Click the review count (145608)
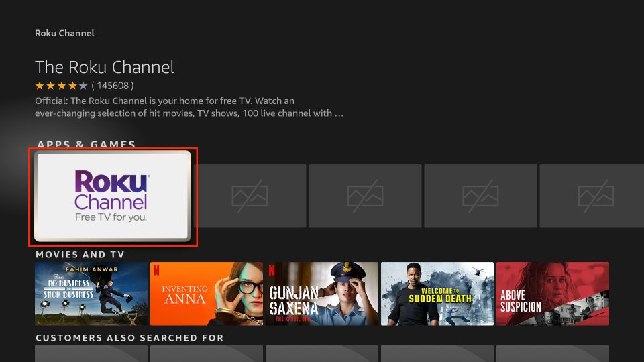644x362 pixels. 113,86
